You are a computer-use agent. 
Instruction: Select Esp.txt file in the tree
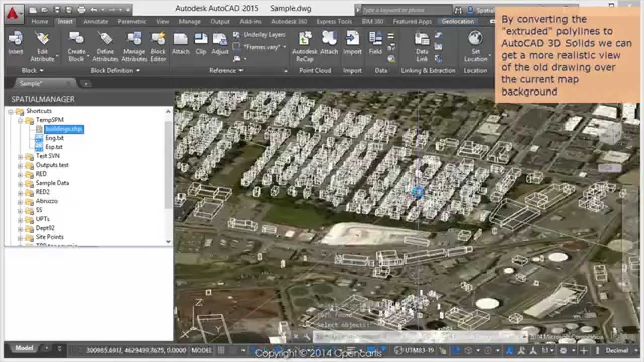click(x=54, y=147)
